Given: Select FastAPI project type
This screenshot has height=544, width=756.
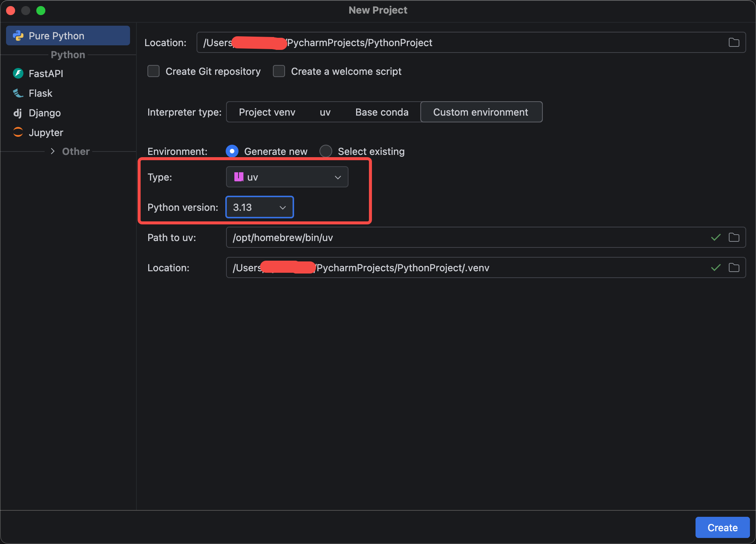Looking at the screenshot, I should tap(68, 73).
